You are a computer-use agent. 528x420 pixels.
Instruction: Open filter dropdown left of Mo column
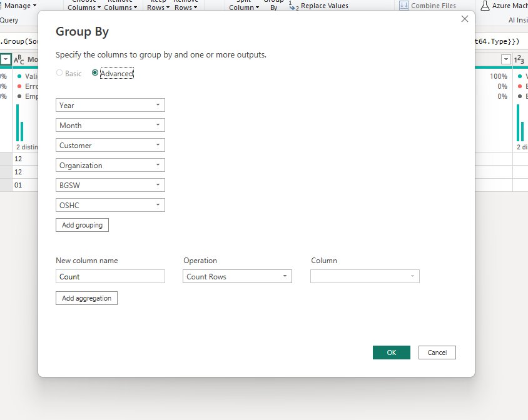6,59
